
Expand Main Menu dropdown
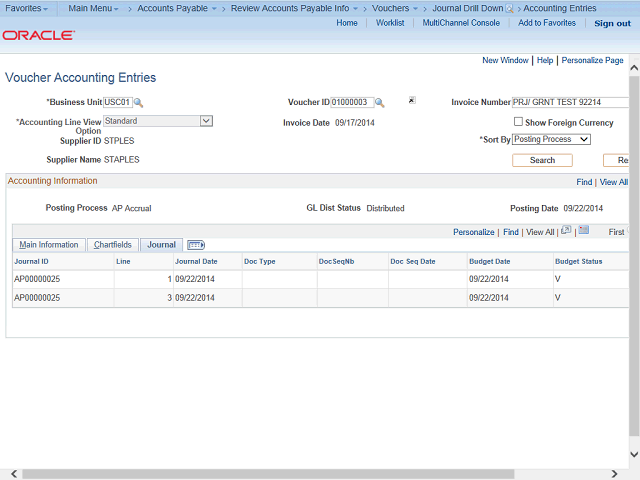(93, 8)
